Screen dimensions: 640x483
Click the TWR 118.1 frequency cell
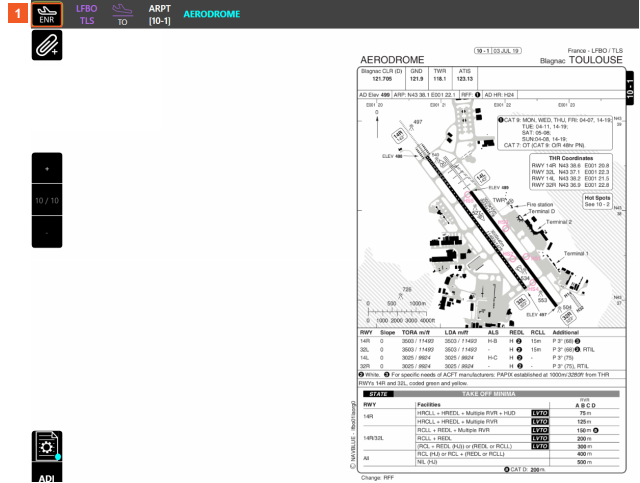[x=440, y=78]
